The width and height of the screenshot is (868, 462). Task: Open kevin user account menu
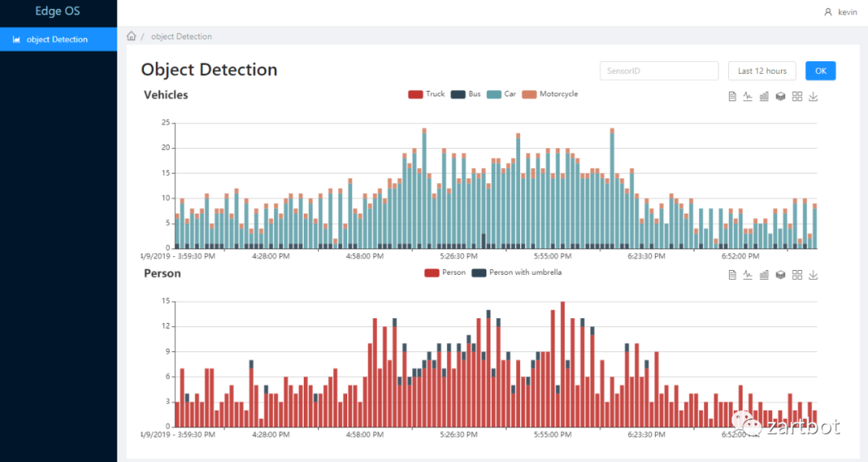841,11
